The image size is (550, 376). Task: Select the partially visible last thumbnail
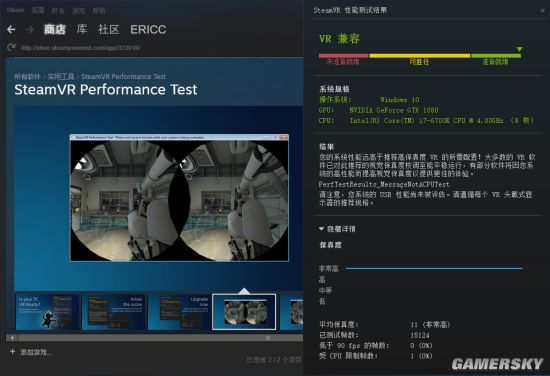[x=291, y=312]
